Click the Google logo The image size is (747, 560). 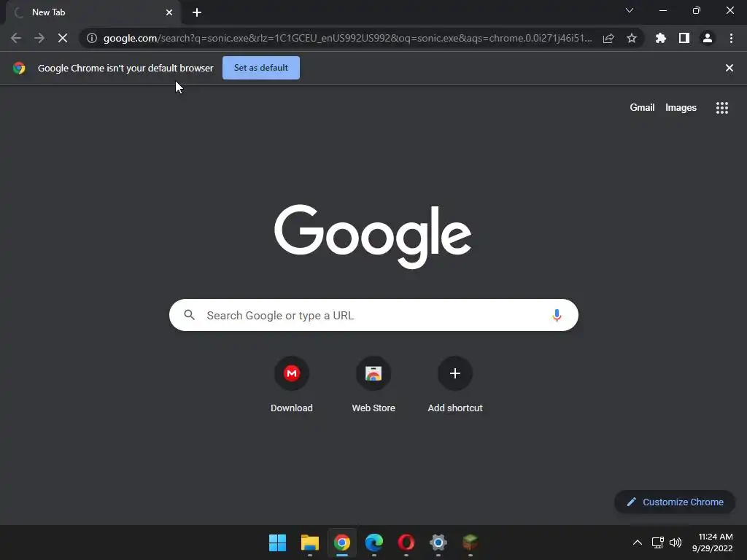point(373,237)
